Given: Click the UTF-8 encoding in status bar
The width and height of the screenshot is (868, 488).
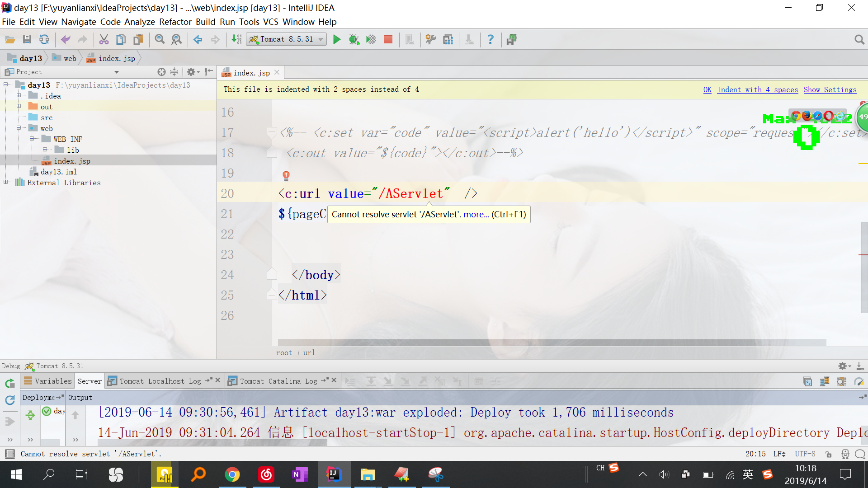Looking at the screenshot, I should click(x=805, y=454).
